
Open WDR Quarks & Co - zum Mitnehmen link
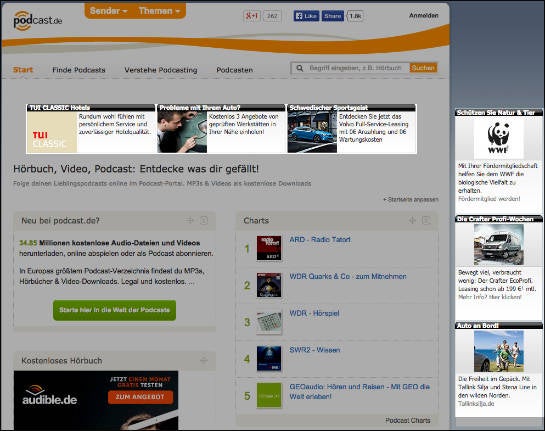[348, 276]
